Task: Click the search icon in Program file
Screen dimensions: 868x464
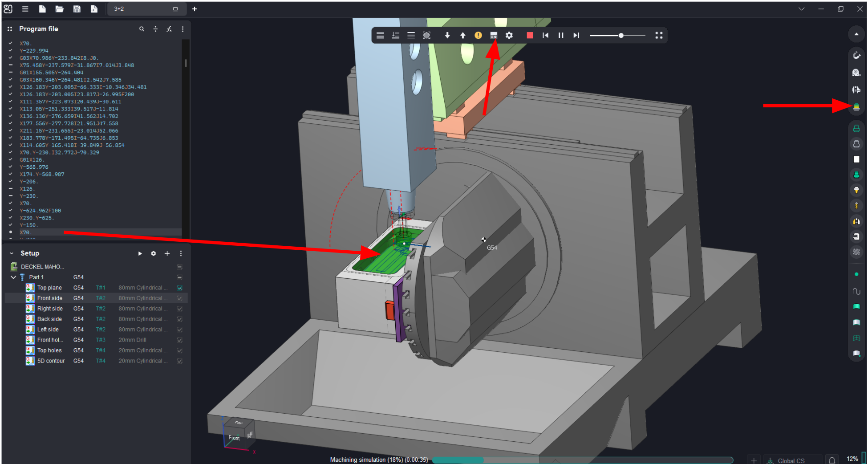Action: (x=142, y=29)
